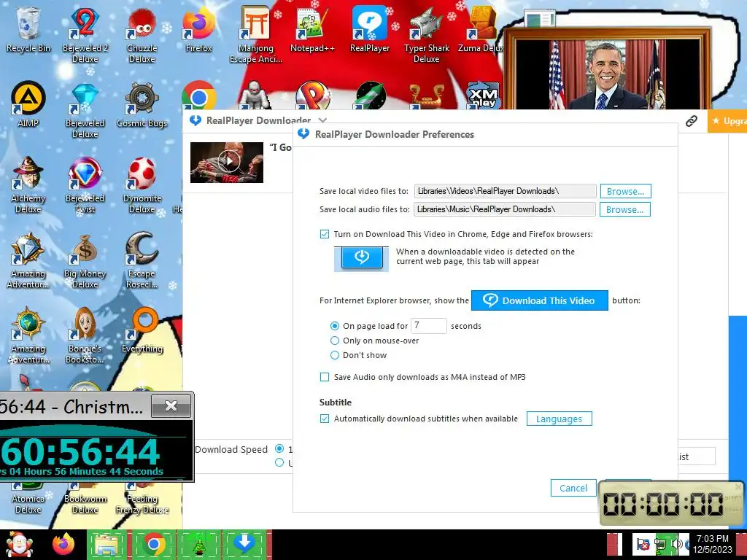Viewport: 747px width, 560px height.
Task: Click the Upgrade button
Action: click(x=727, y=121)
